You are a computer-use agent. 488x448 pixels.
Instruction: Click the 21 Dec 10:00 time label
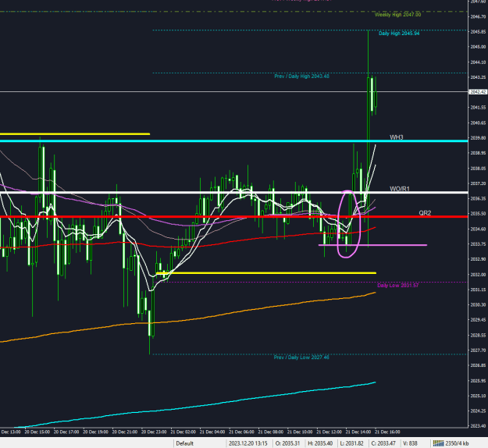pos(300,432)
